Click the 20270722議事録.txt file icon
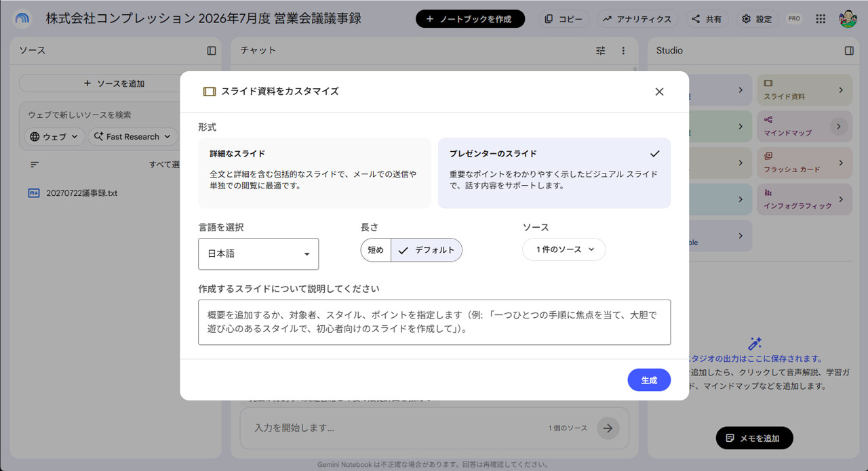The image size is (868, 471). [34, 193]
